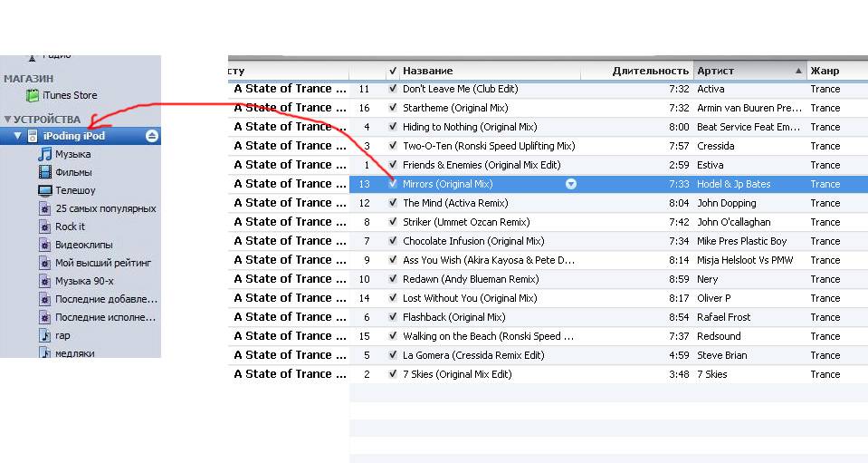Open iTunes Store from the sidebar
This screenshot has height=463, width=868.
click(69, 95)
